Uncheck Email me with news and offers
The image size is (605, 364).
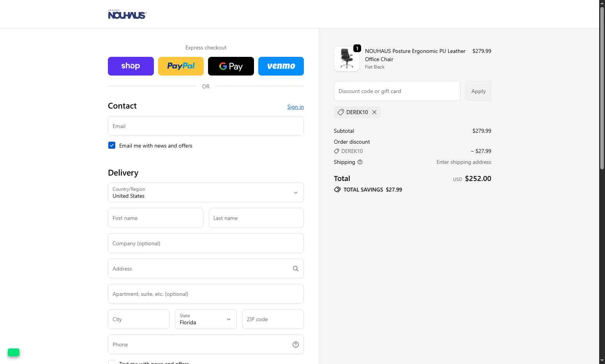pos(112,145)
